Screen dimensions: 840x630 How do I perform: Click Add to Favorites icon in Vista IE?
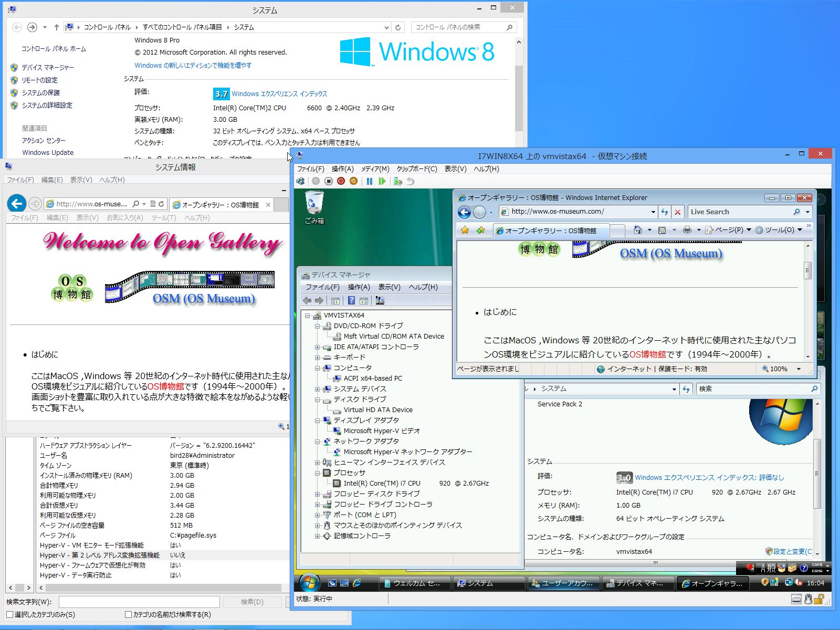480,230
